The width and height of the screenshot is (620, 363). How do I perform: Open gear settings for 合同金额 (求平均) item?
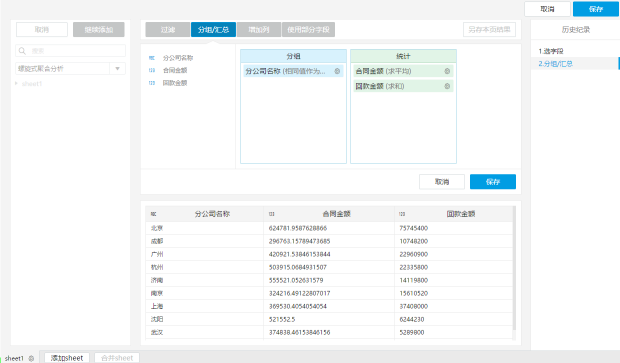point(447,71)
